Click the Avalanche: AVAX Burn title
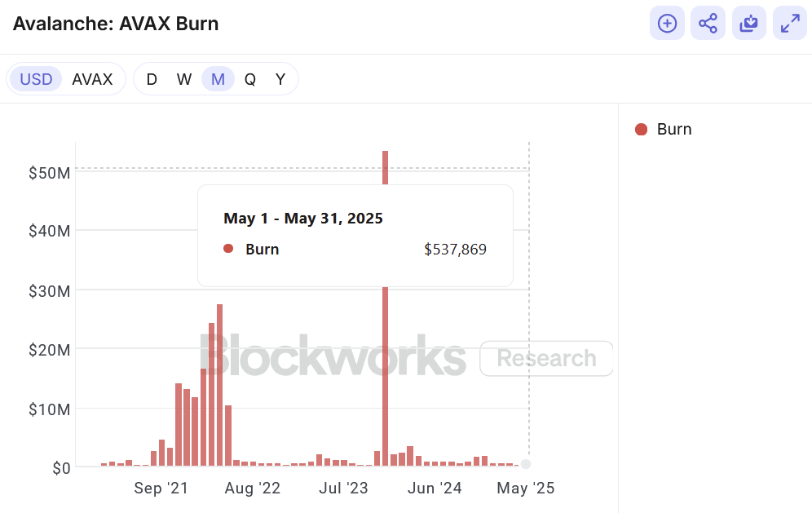The image size is (812, 513). tap(116, 24)
